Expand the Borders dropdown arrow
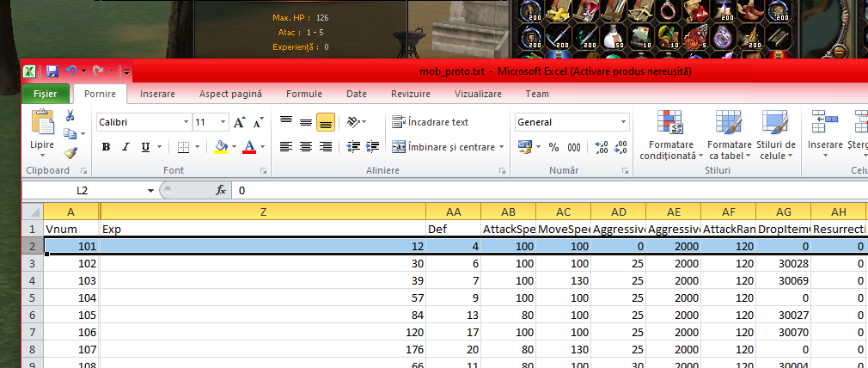Screen dimensions: 868x368 [x=199, y=147]
